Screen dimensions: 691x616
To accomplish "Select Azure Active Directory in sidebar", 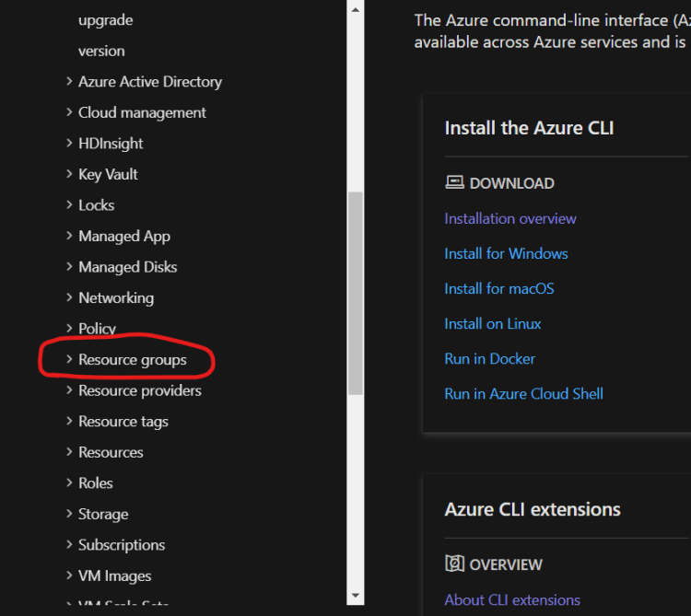I will [150, 82].
